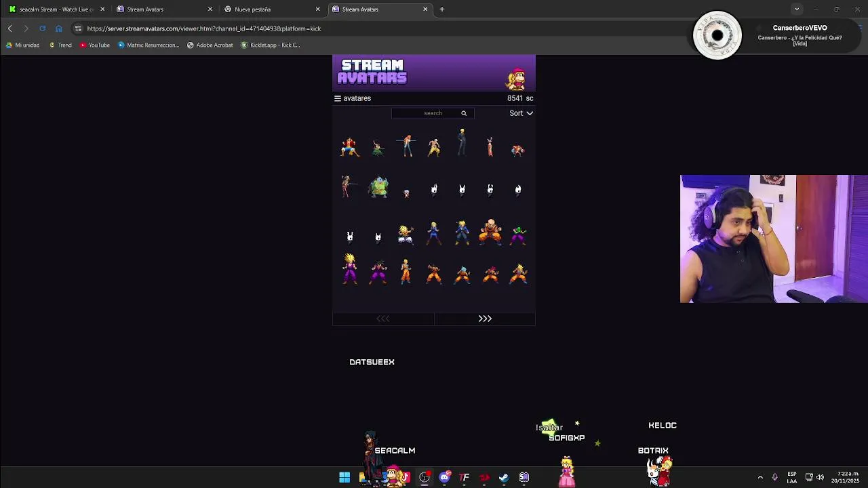This screenshot has width=868, height=488.
Task: Show hidden icons in system tray
Action: (760, 477)
